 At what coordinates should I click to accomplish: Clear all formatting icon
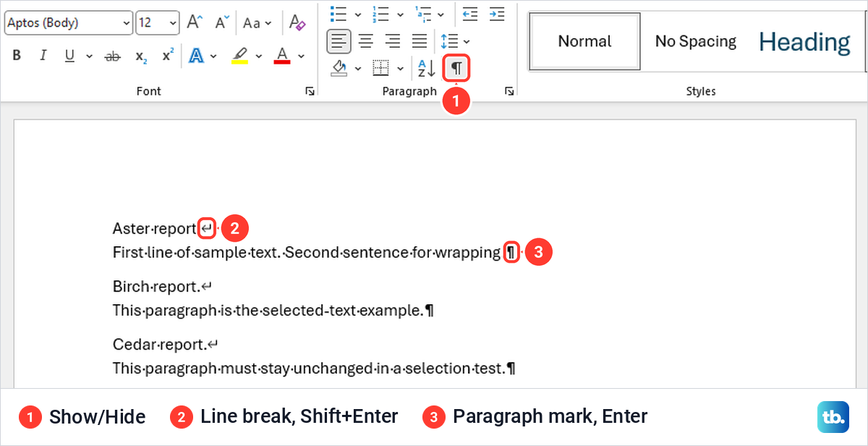click(297, 22)
